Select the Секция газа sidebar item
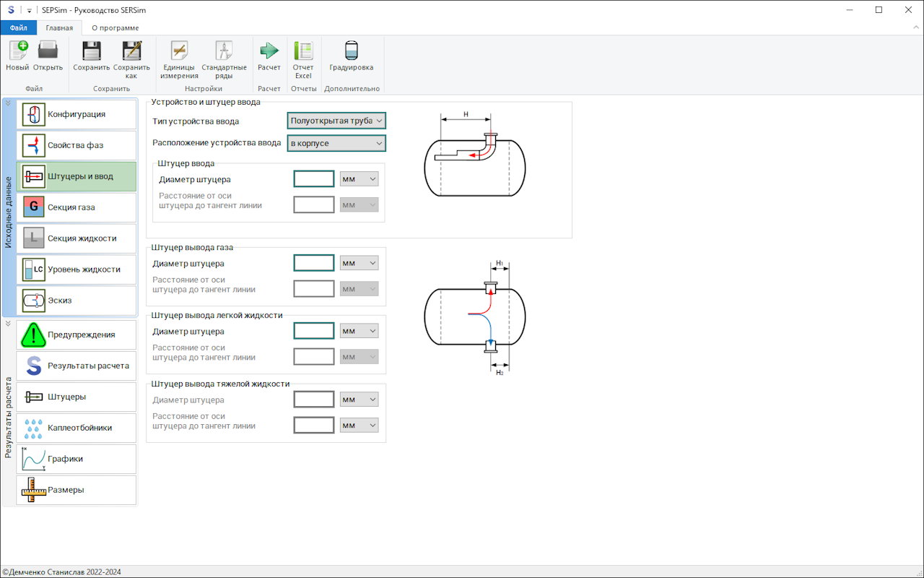The width and height of the screenshot is (924, 578). click(77, 207)
